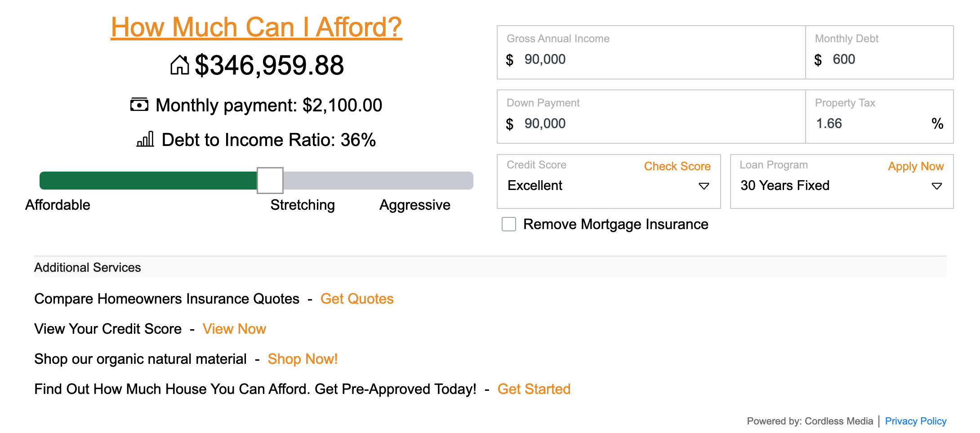Click the dollar sign in Down Payment
This screenshot has height=433, width=980.
(509, 124)
